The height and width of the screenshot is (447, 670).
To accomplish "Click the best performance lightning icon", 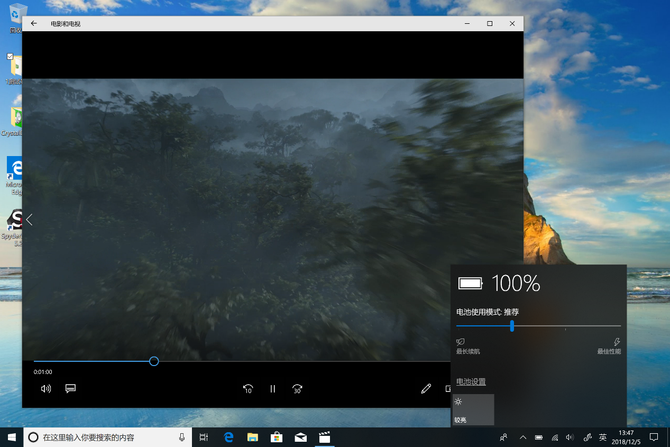I will (617, 341).
